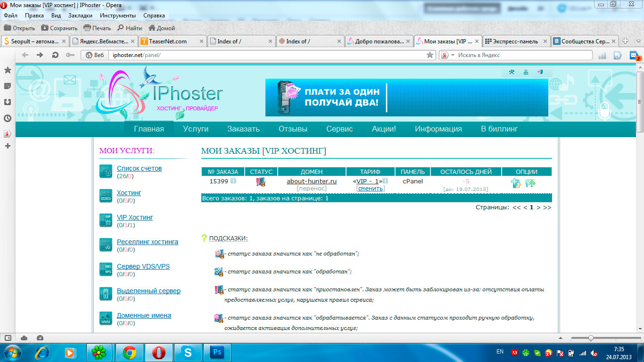Click the page vertical scrollbar thumb
The width and height of the screenshot is (644, 362).
click(640, 101)
